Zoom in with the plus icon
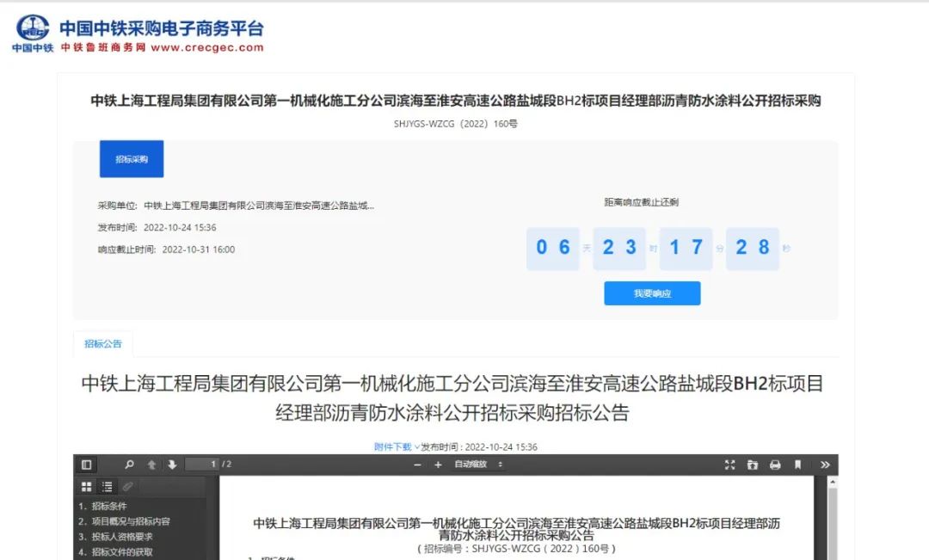 click(438, 465)
